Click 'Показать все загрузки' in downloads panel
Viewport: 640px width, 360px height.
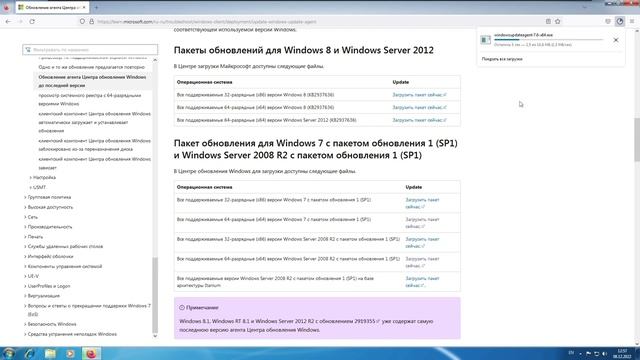[x=502, y=59]
